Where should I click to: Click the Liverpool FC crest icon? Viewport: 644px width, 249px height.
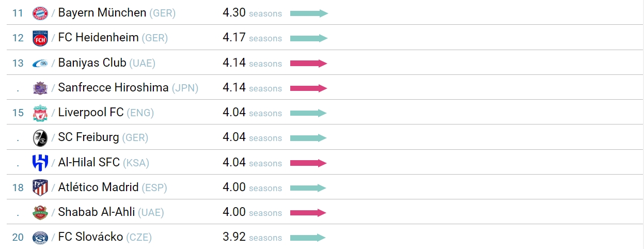click(x=40, y=113)
